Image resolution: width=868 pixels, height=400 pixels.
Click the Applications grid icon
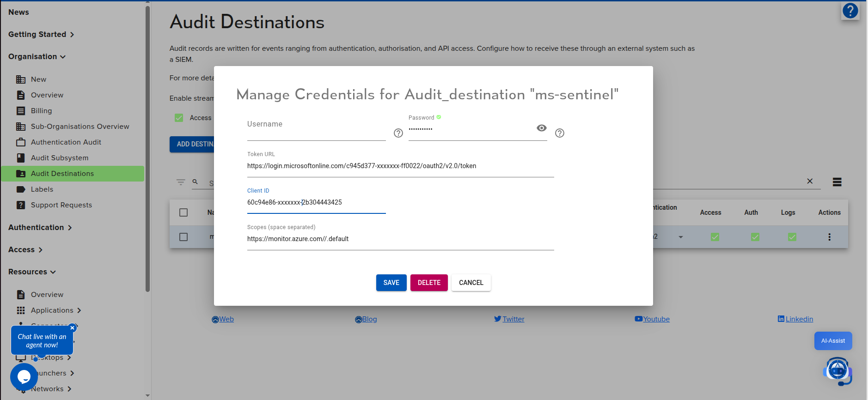21,310
